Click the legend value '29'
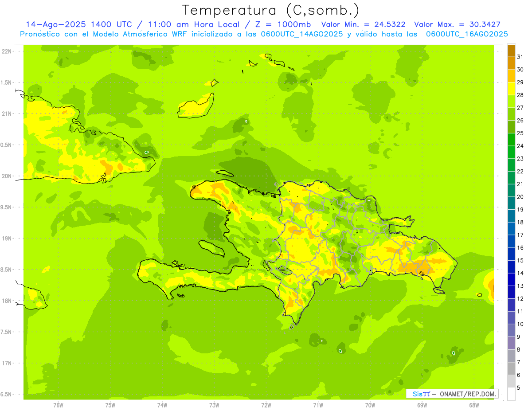 [x=520, y=82]
